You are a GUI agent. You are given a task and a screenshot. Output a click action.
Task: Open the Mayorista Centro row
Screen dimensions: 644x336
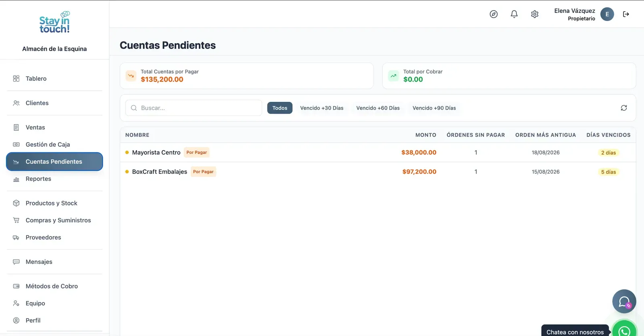coord(378,152)
